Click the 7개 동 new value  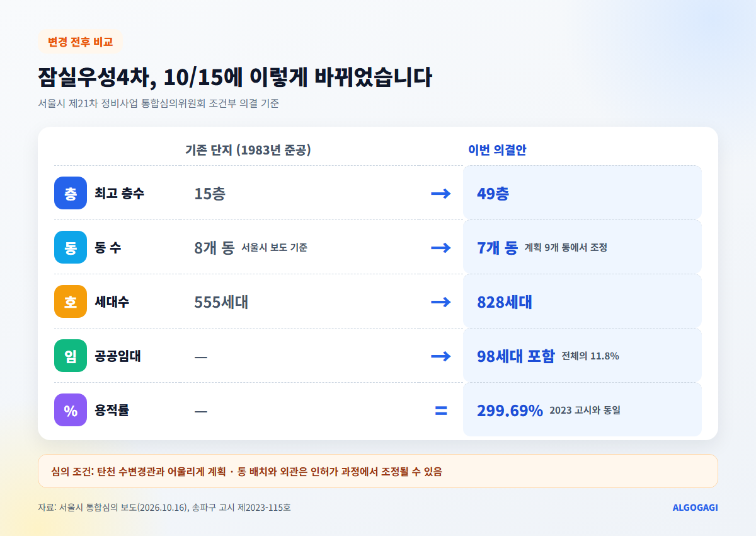tap(498, 248)
